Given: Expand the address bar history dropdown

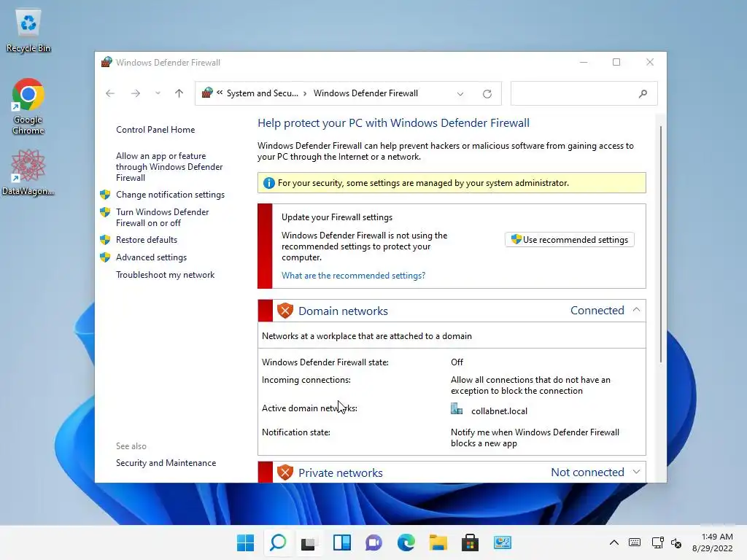Looking at the screenshot, I should pos(460,94).
